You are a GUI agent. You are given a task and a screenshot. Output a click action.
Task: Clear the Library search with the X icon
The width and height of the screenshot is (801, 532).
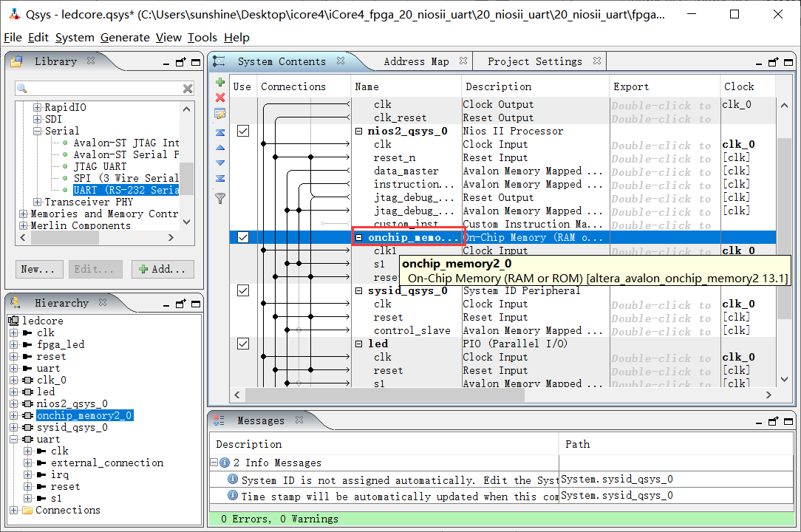188,89
